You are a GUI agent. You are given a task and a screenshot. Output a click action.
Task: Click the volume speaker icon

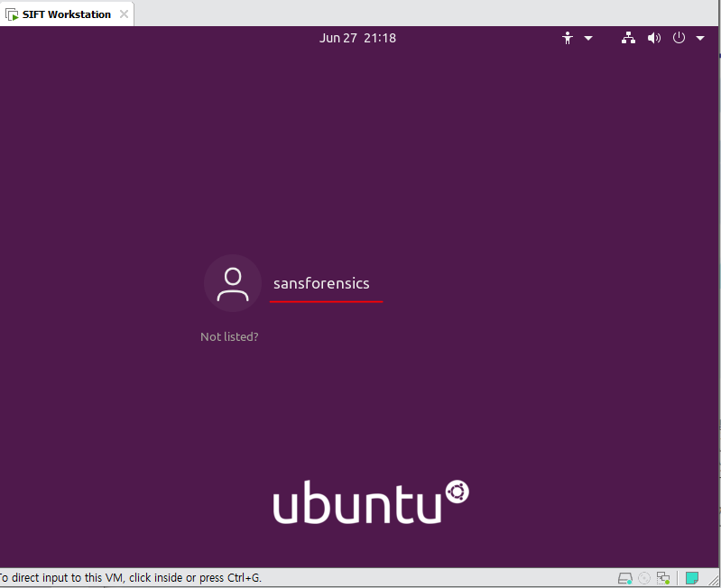coord(654,38)
